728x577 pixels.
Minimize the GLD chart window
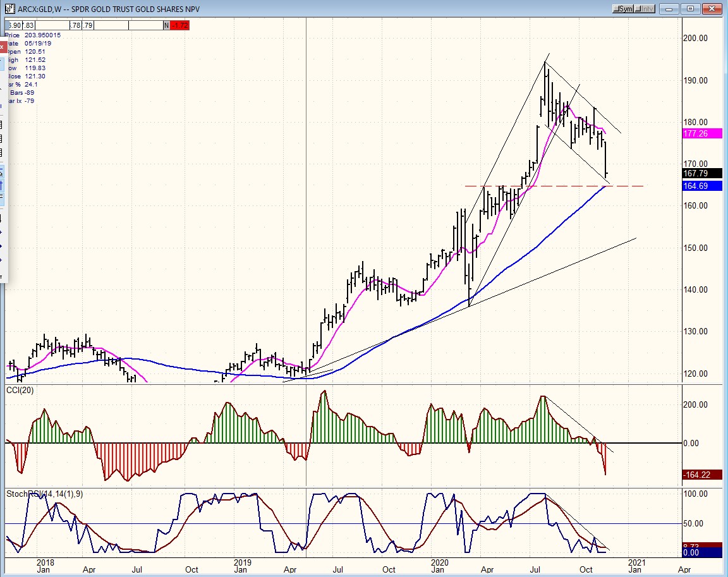pyautogui.click(x=669, y=9)
